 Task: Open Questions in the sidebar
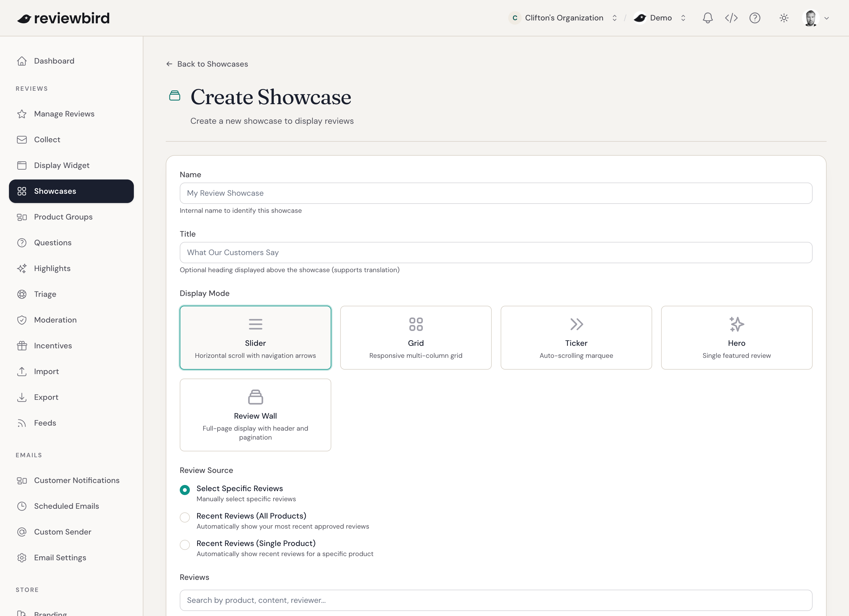(71, 243)
